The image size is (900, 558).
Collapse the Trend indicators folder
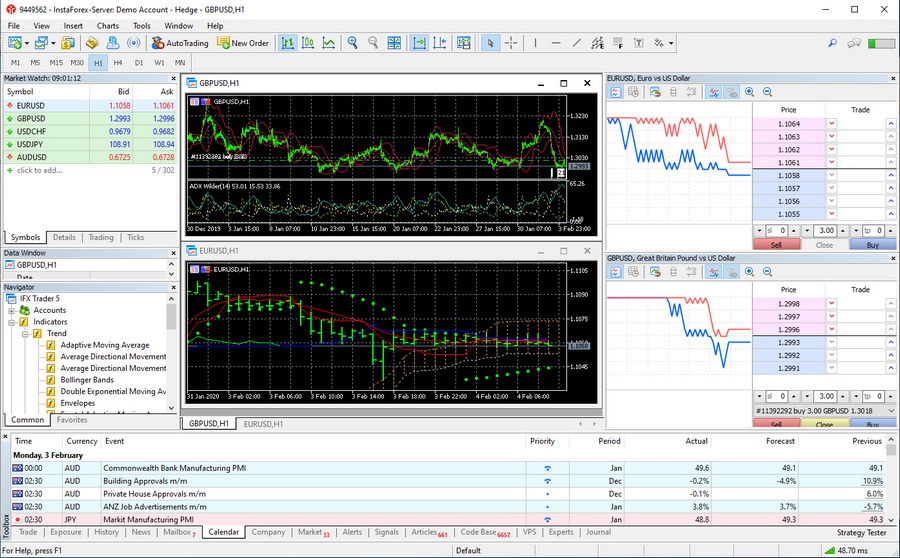click(24, 334)
